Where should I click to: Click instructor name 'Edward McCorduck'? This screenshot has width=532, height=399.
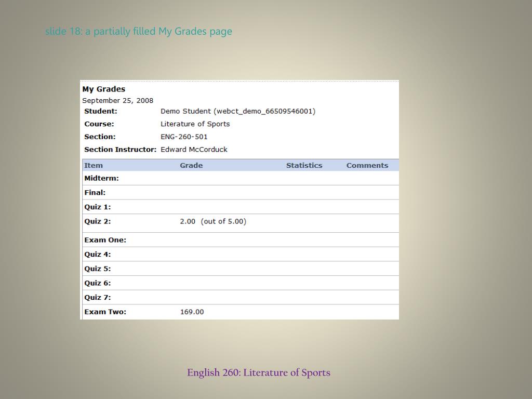[194, 150]
